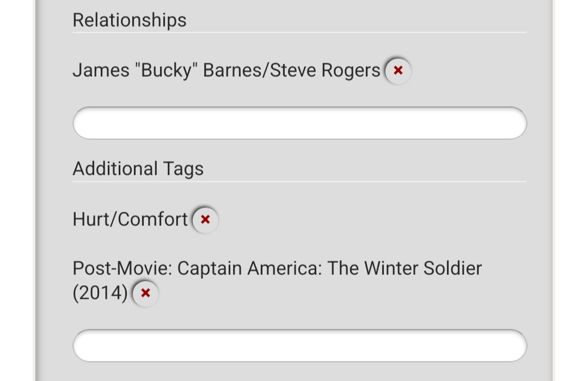Delete the Hurt/Comfort tag
The image size is (588, 381).
click(x=205, y=219)
